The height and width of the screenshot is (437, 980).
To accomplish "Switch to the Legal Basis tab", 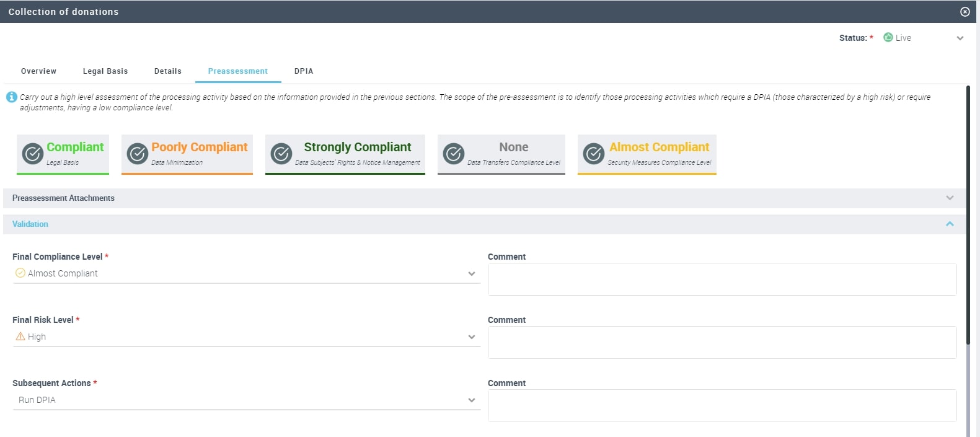I will (x=105, y=71).
